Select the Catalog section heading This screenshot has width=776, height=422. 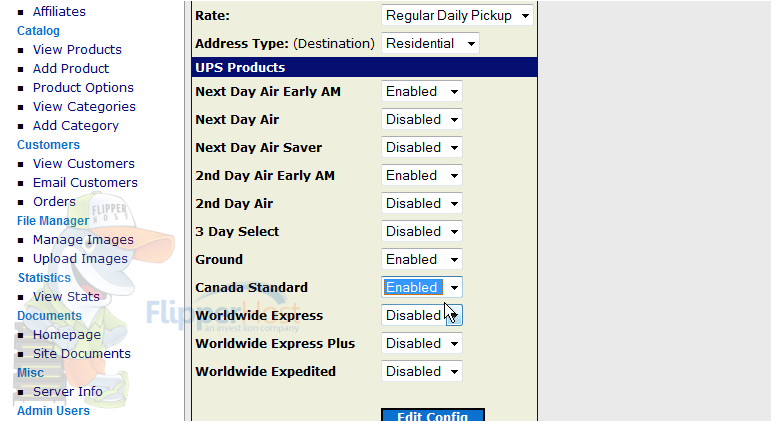[x=38, y=31]
